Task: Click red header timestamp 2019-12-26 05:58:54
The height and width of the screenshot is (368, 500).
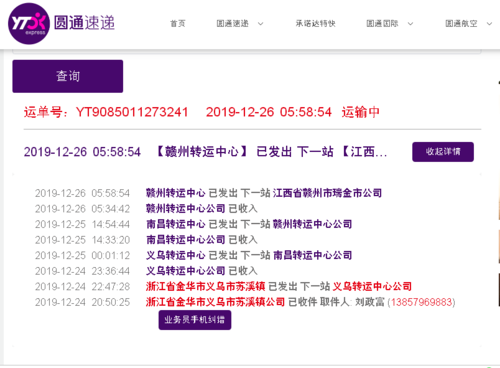Action: pyautogui.click(x=269, y=112)
